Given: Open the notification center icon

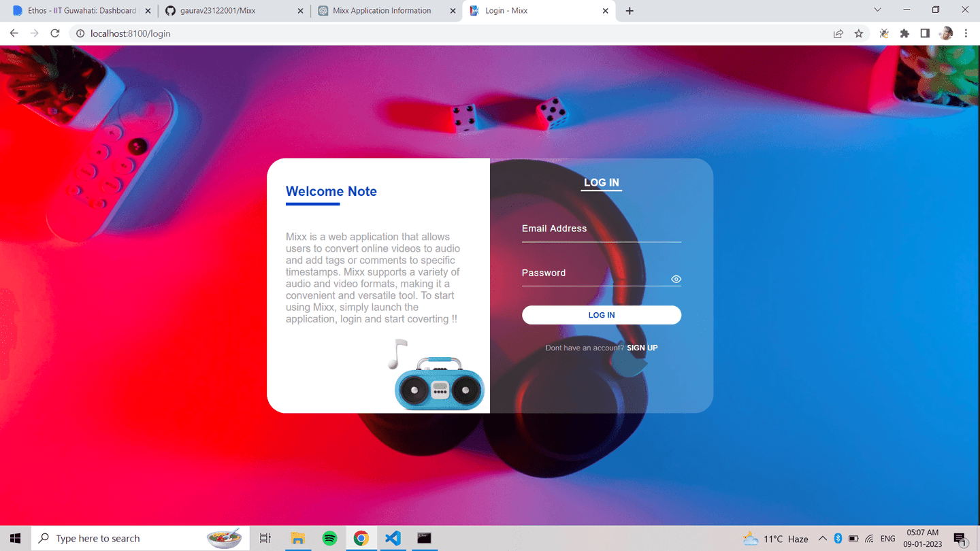Looking at the screenshot, I should pos(961,539).
